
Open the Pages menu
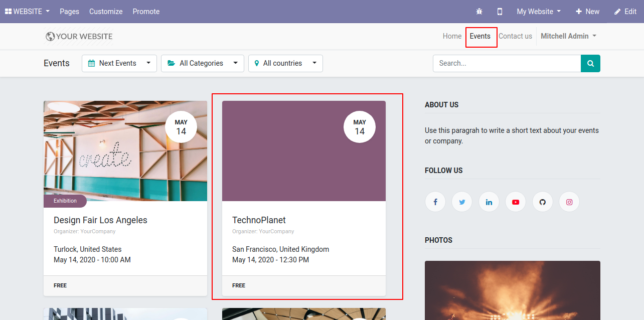coord(69,11)
